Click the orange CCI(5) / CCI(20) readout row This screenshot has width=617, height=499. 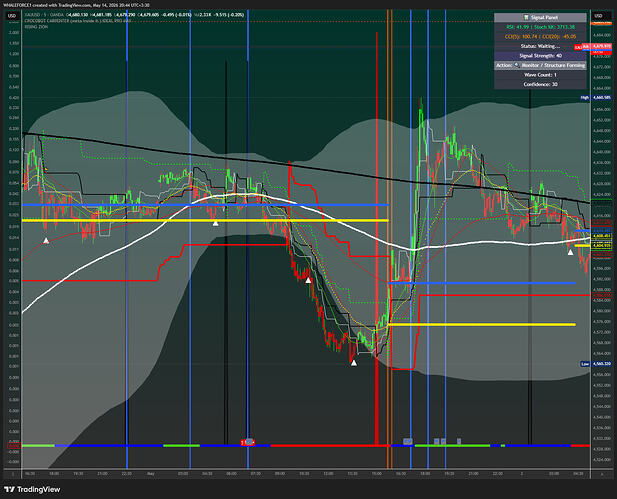point(540,37)
